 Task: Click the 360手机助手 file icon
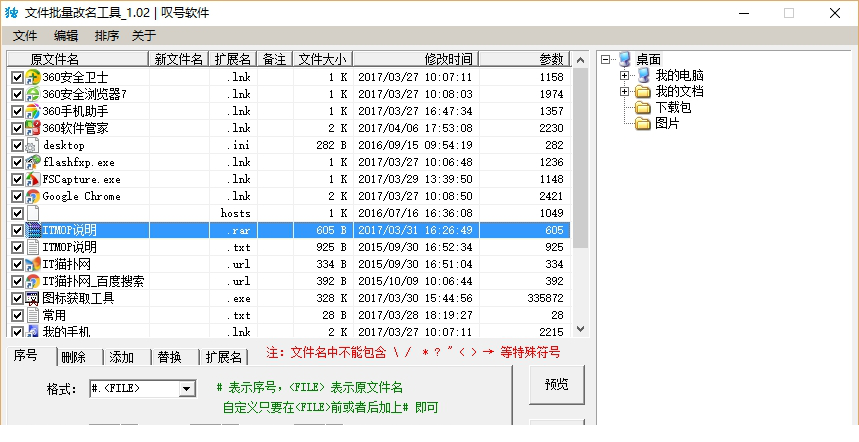tap(33, 111)
